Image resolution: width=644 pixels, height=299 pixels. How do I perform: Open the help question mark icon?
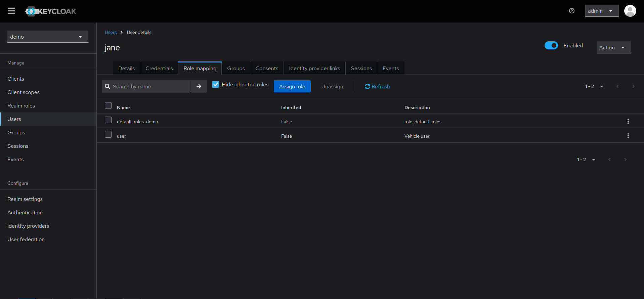(x=572, y=11)
